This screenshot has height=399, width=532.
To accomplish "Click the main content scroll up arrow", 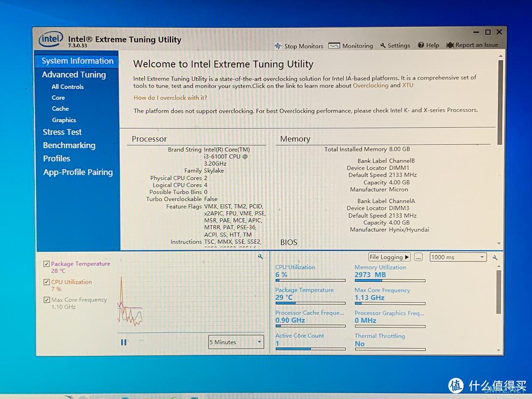I will [500, 56].
